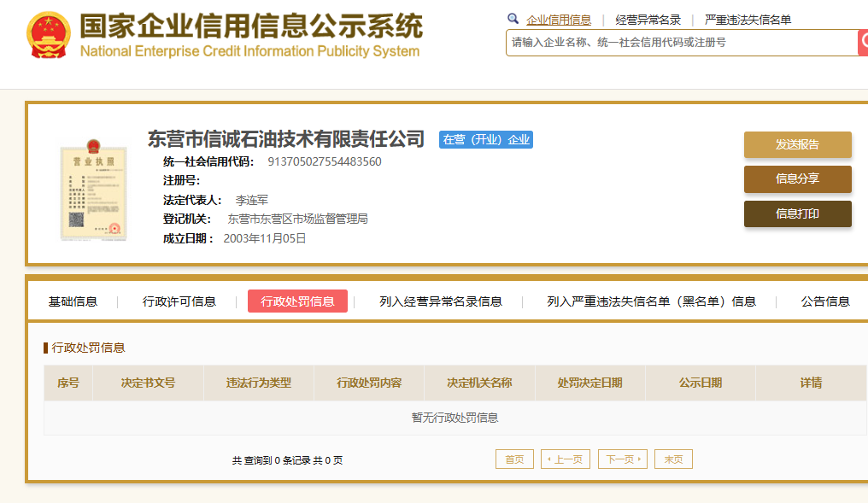Click the 行政处罚信息 section heading

click(88, 348)
